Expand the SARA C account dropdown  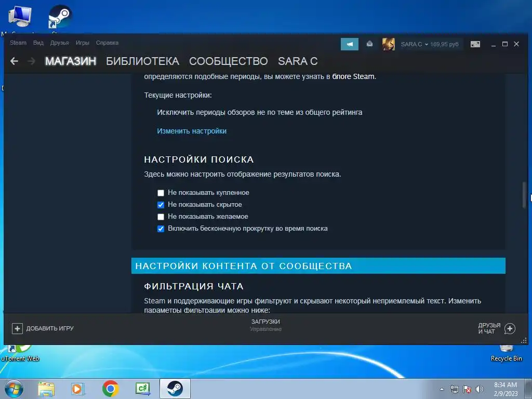414,44
